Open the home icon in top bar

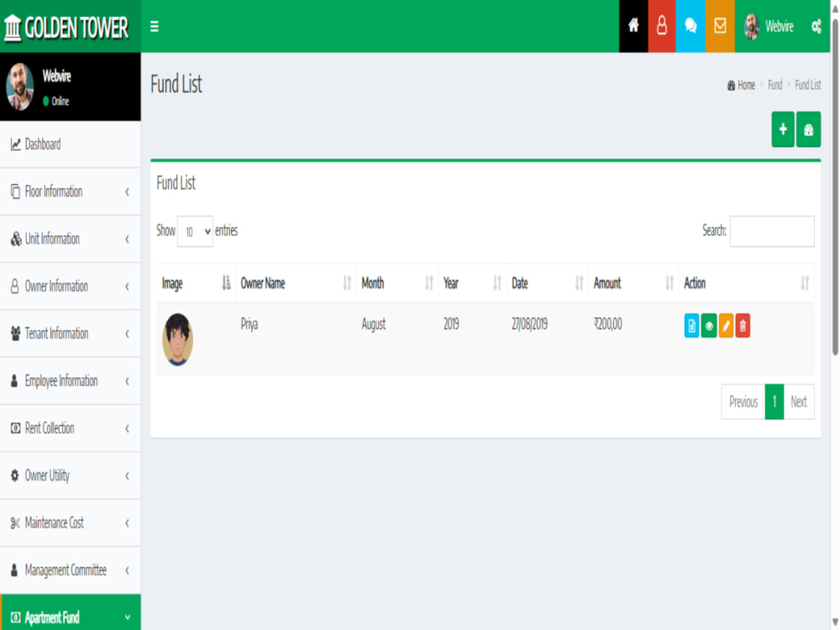click(633, 26)
